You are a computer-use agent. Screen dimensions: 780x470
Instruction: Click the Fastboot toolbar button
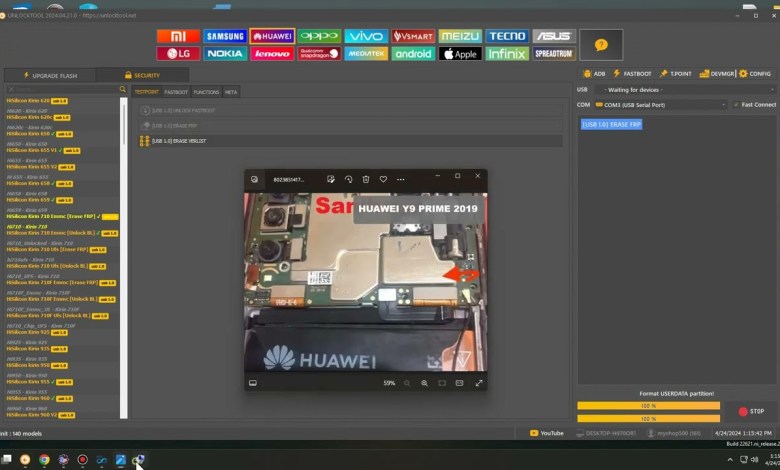632,74
